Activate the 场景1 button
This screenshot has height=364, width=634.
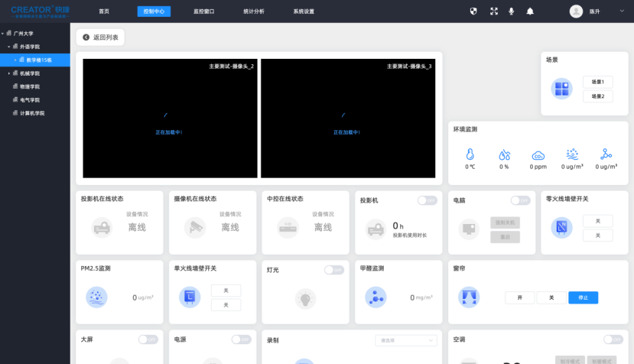[597, 82]
